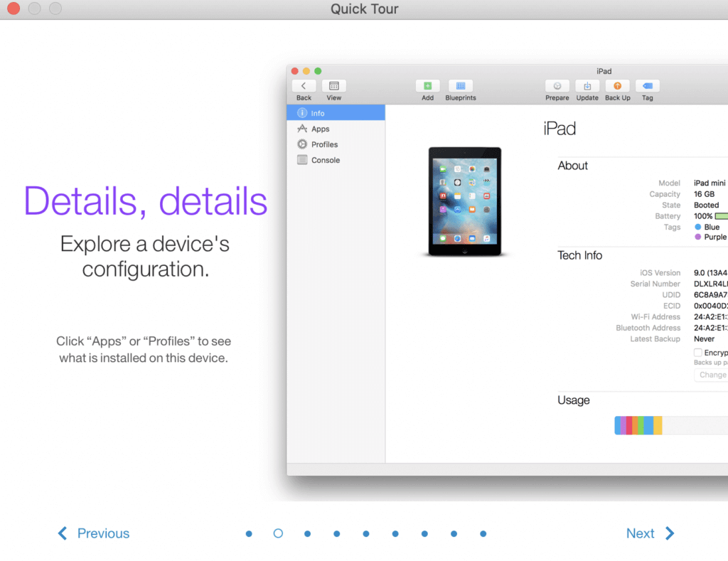Switch to the Apps sidebar entry
728x561 pixels.
click(301, 129)
